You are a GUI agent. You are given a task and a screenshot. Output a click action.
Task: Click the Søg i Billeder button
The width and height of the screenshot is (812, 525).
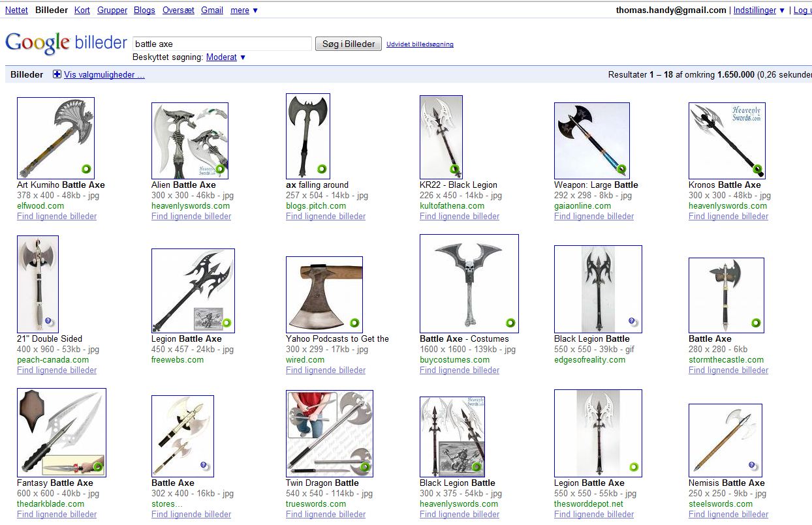[349, 44]
